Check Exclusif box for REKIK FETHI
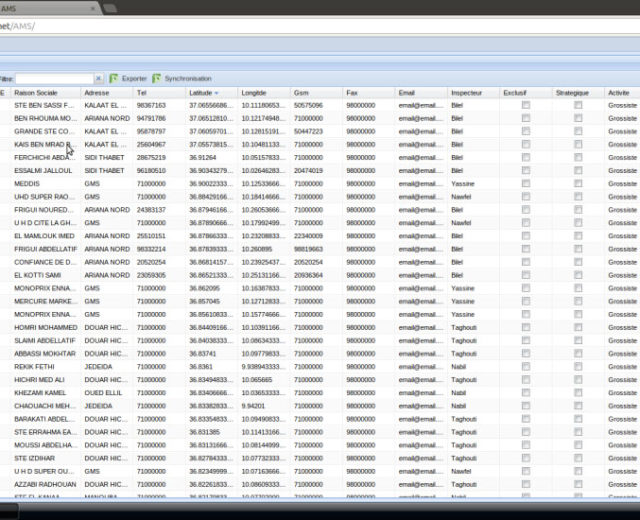The image size is (640, 520). [525, 367]
